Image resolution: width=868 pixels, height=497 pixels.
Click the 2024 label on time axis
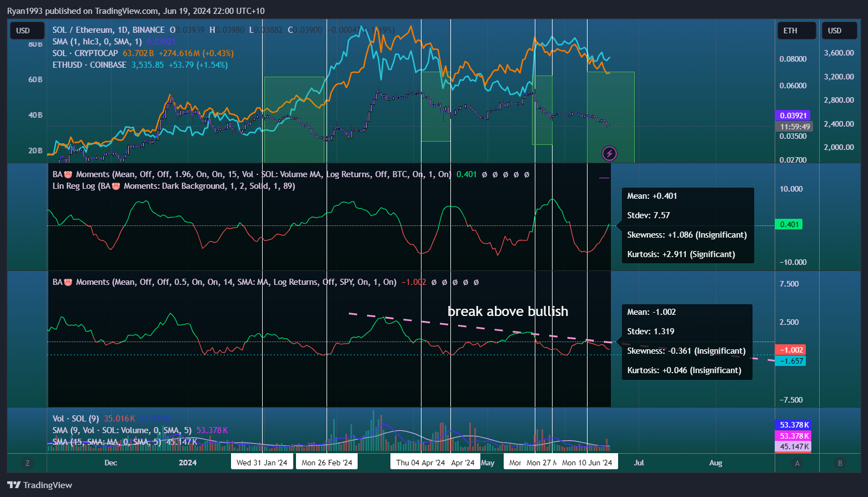point(188,463)
